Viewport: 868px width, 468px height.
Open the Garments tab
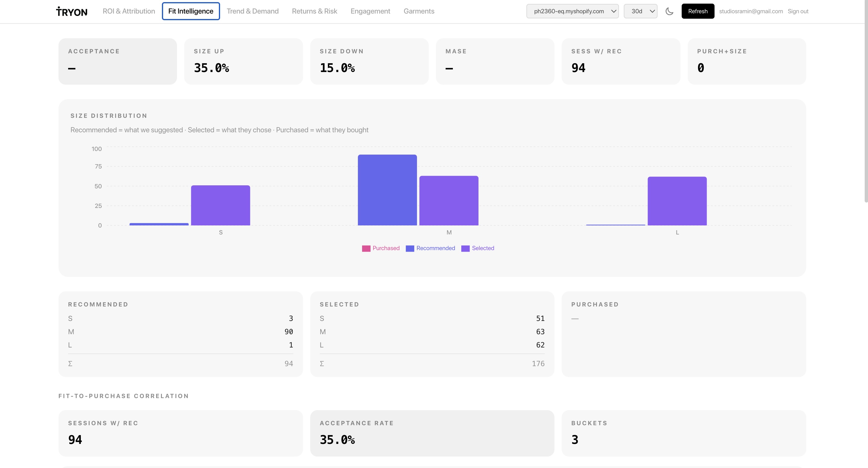click(419, 11)
